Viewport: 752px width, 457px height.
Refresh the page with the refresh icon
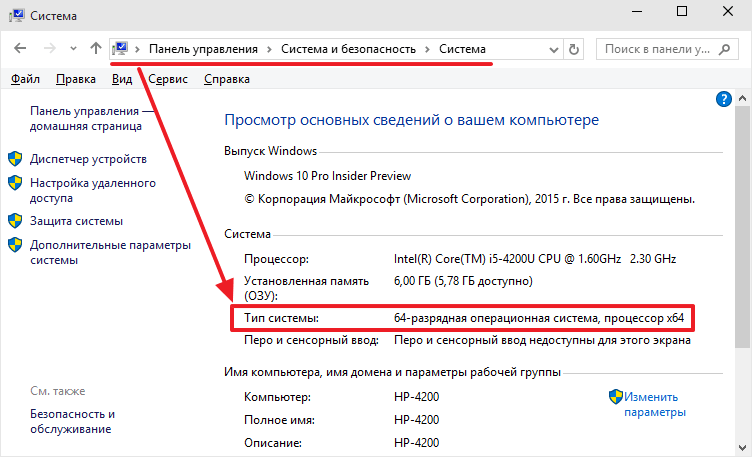[x=574, y=49]
